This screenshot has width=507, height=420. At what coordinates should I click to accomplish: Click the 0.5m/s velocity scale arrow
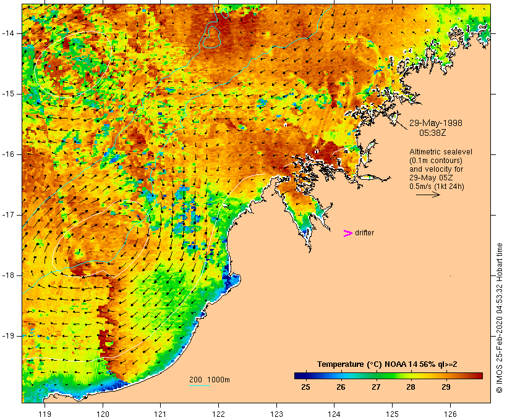[x=428, y=195]
